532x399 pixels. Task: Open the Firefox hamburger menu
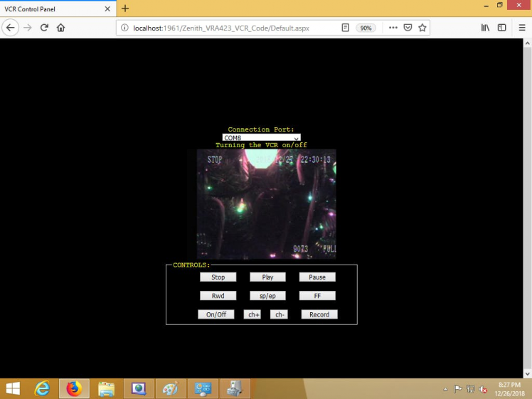tap(522, 28)
